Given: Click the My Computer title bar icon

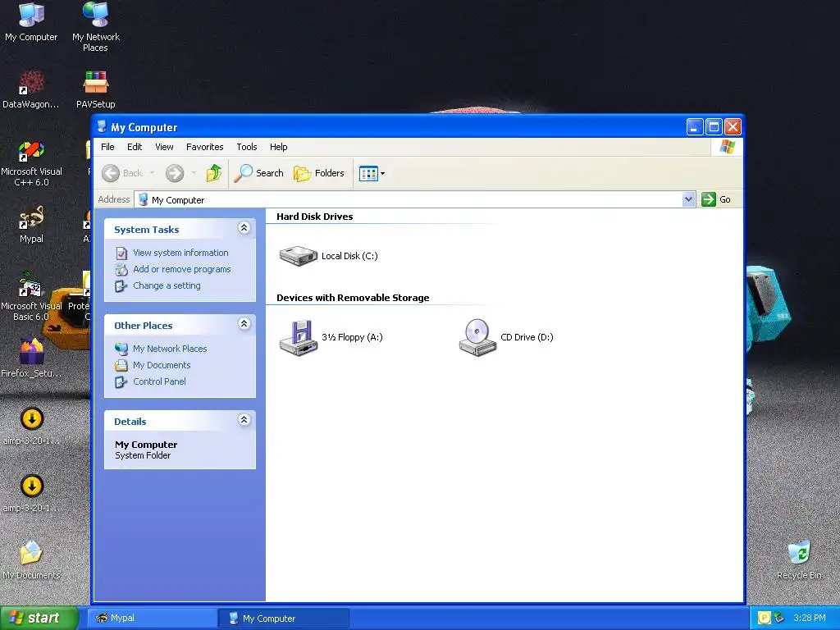Looking at the screenshot, I should coord(102,127).
